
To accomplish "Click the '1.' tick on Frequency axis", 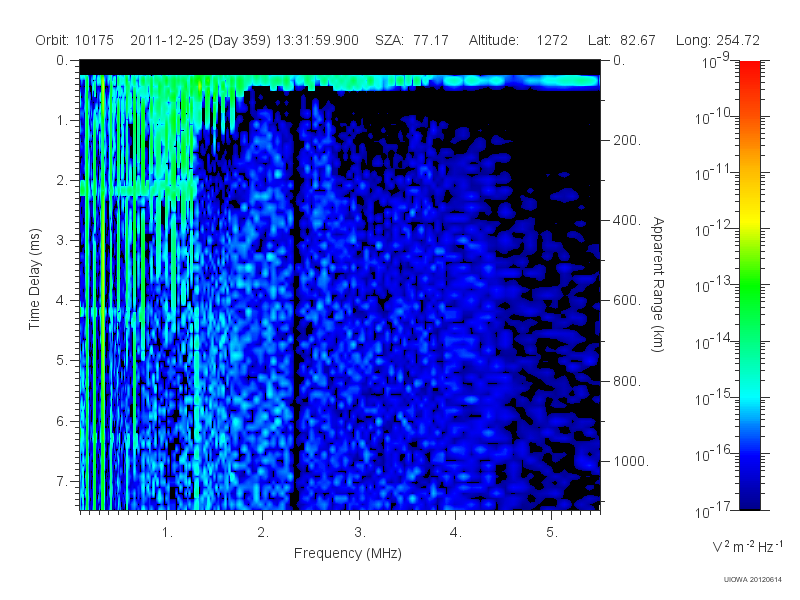I will [x=167, y=533].
